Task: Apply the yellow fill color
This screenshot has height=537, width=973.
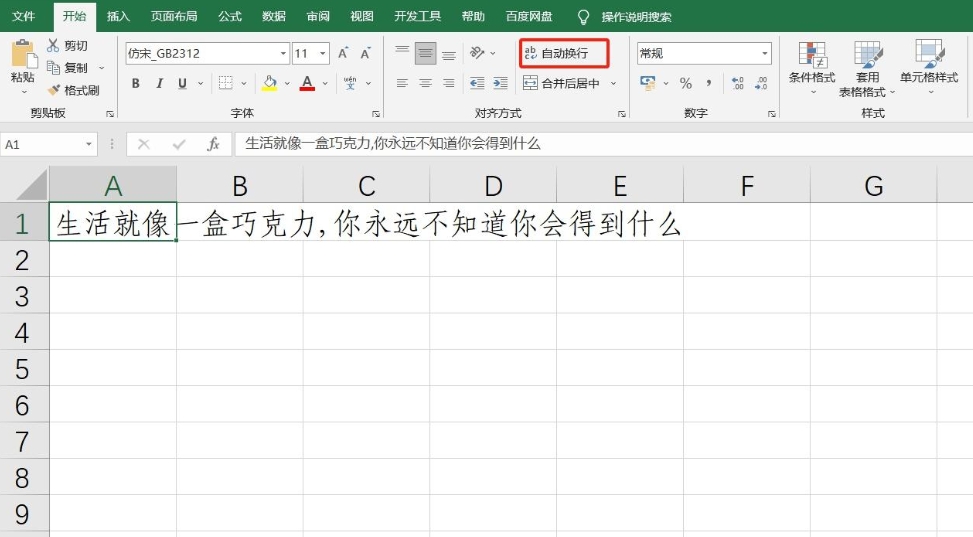Action: tap(269, 84)
